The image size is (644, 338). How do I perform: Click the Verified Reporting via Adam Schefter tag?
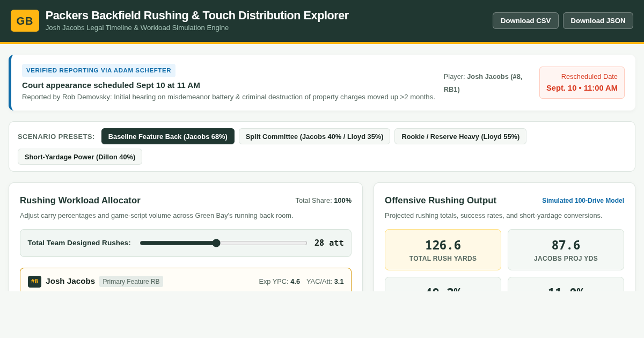coord(99,70)
